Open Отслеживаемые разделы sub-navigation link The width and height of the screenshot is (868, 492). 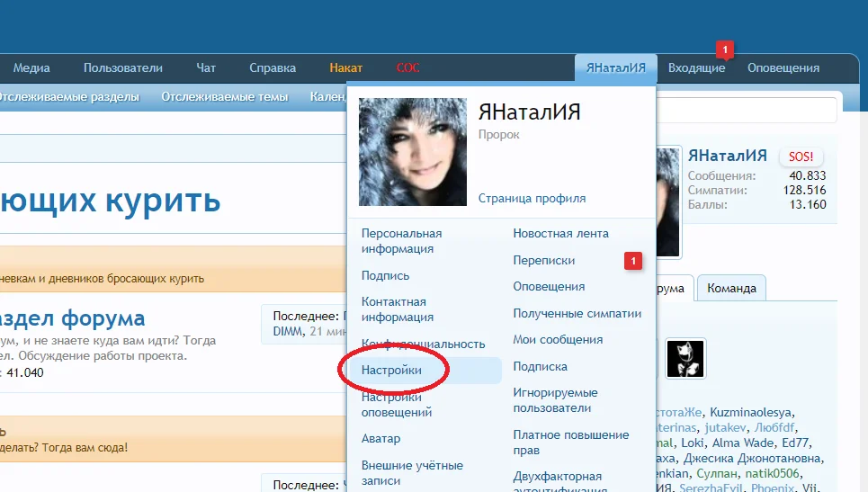click(x=68, y=97)
